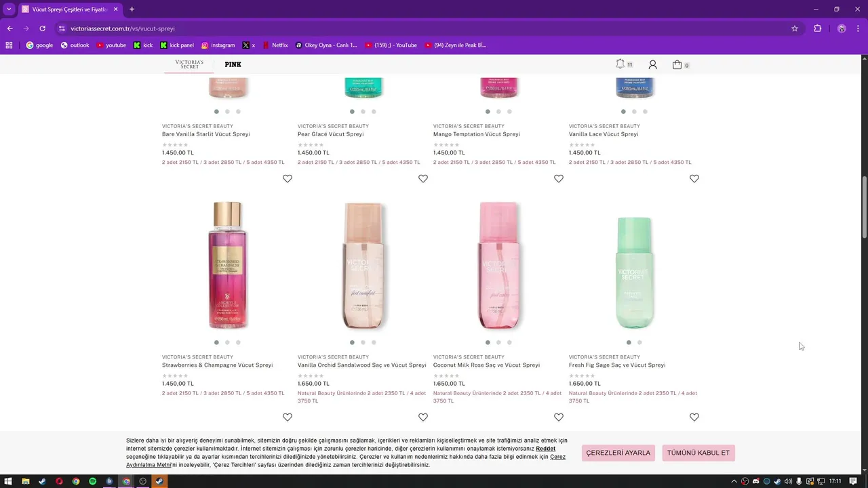Image resolution: width=868 pixels, height=488 pixels.
Task: Click the Reddet cookie link
Action: pyautogui.click(x=545, y=449)
